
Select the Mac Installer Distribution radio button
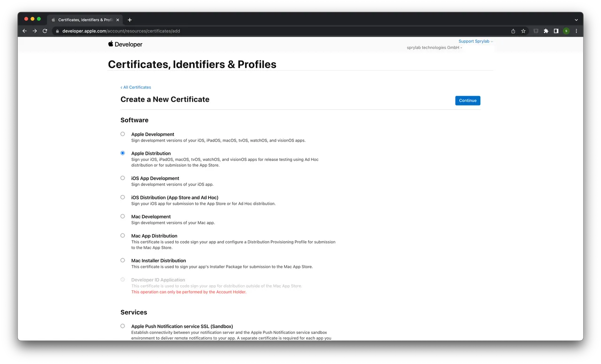coord(123,260)
